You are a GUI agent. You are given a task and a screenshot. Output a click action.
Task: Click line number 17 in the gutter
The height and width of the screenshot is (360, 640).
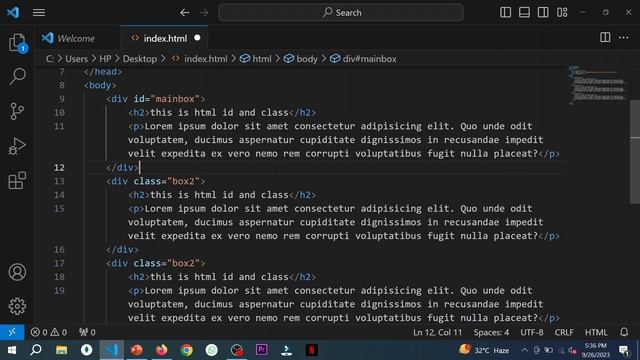pos(59,263)
